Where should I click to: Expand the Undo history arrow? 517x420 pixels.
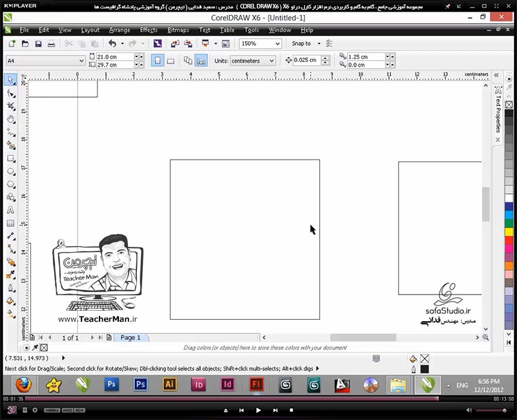[122, 43]
